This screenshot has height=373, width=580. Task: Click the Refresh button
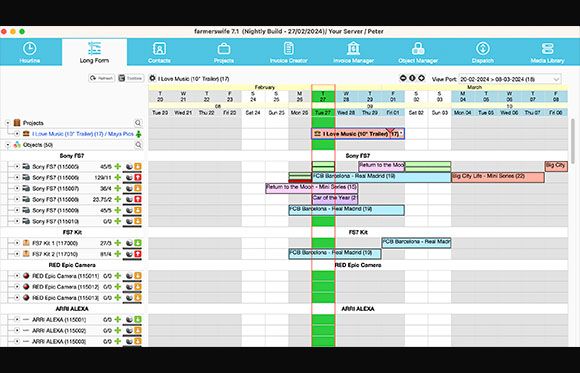click(x=101, y=78)
